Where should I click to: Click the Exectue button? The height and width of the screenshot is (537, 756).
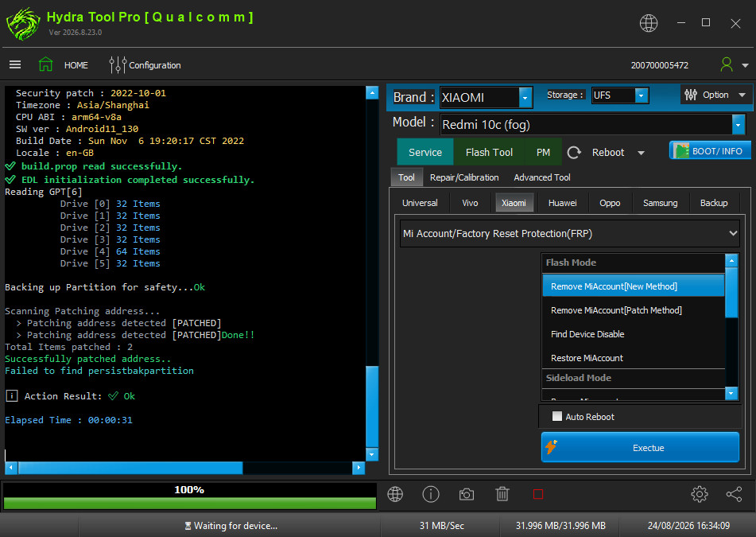coord(640,447)
